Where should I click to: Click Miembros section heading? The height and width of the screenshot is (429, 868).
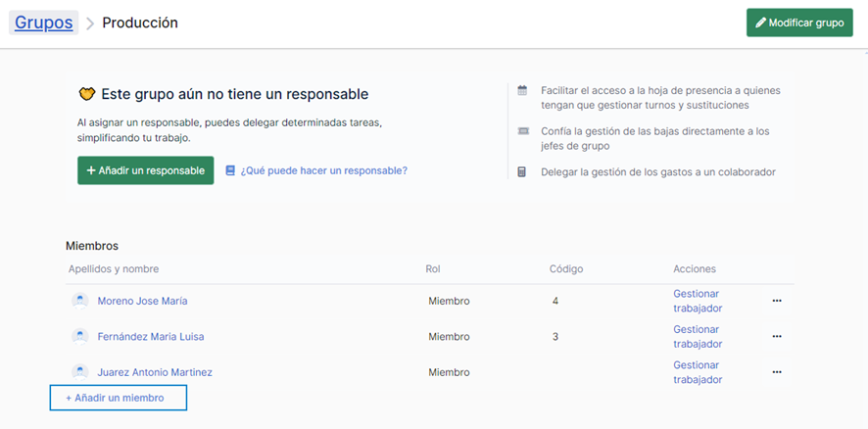click(x=92, y=245)
